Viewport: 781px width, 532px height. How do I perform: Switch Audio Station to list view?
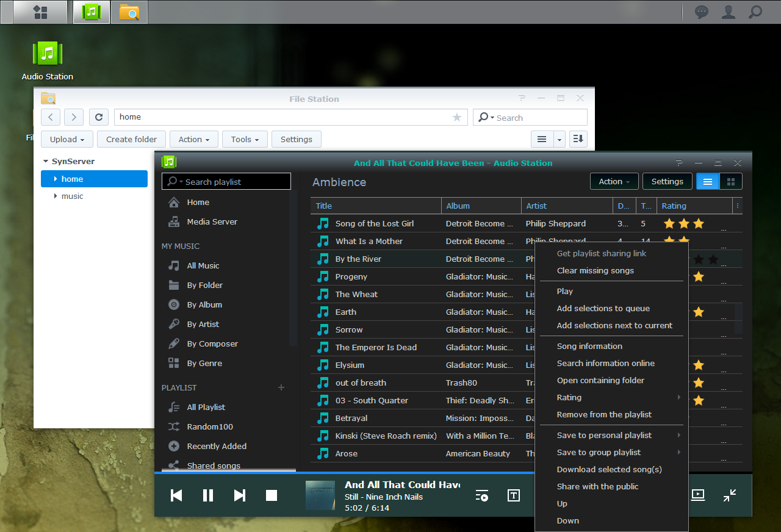click(708, 181)
